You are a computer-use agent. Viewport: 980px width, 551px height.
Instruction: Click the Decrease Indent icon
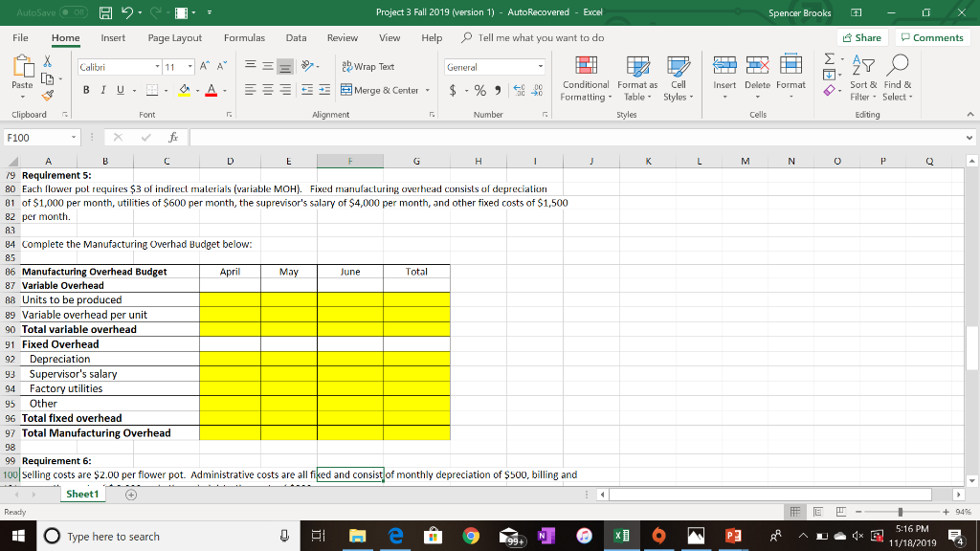tap(307, 90)
